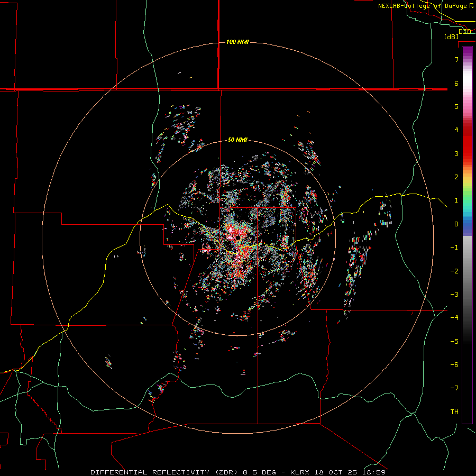Click the ZDR color scale bar
476x476 pixels.
coord(467,235)
